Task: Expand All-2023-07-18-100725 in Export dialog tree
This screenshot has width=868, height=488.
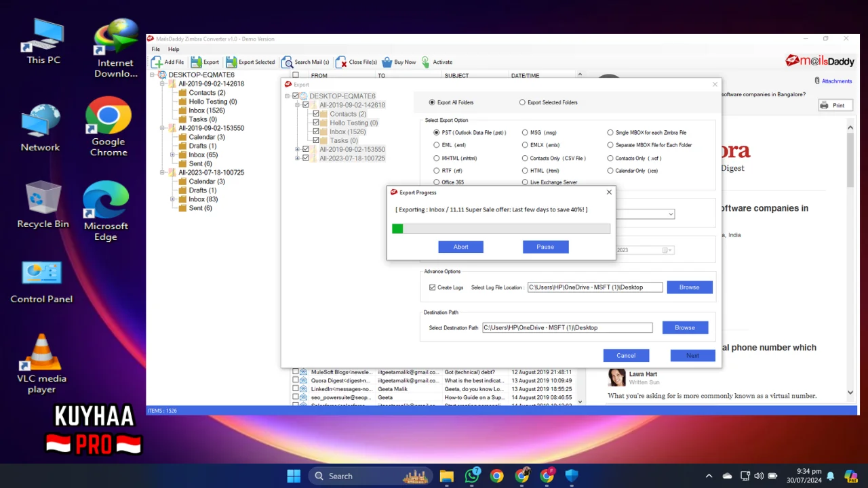Action: point(298,158)
